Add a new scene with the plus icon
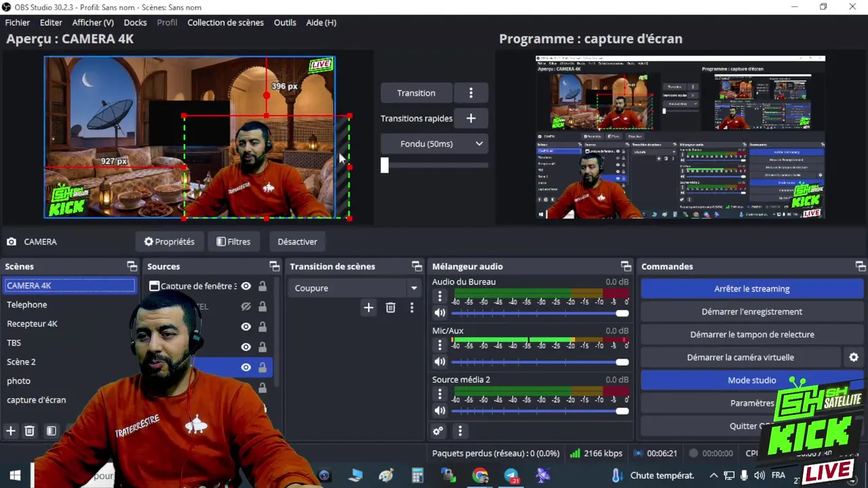The image size is (868, 488). pyautogui.click(x=11, y=431)
